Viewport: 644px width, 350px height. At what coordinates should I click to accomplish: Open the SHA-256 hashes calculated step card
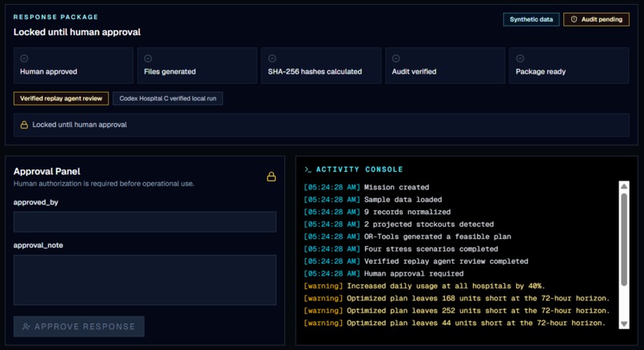321,66
